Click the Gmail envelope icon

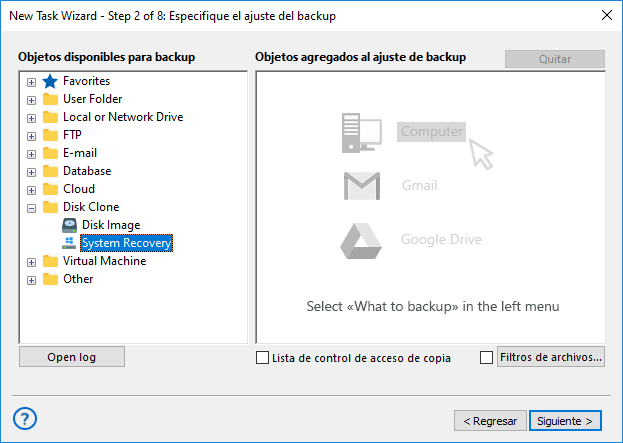(362, 186)
